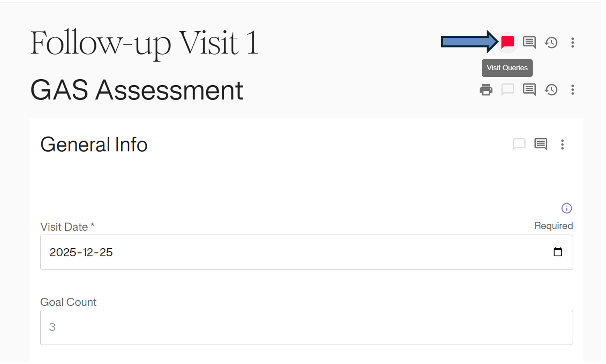Click the Goal Count field label

[68, 302]
